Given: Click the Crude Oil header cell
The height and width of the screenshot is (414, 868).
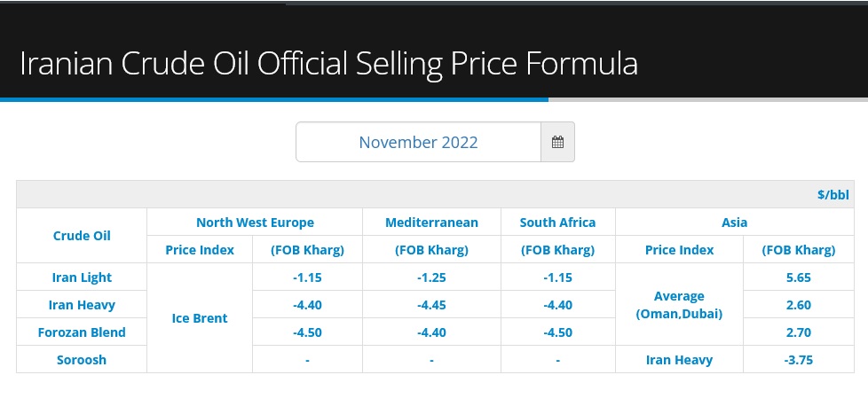Looking at the screenshot, I should [82, 236].
